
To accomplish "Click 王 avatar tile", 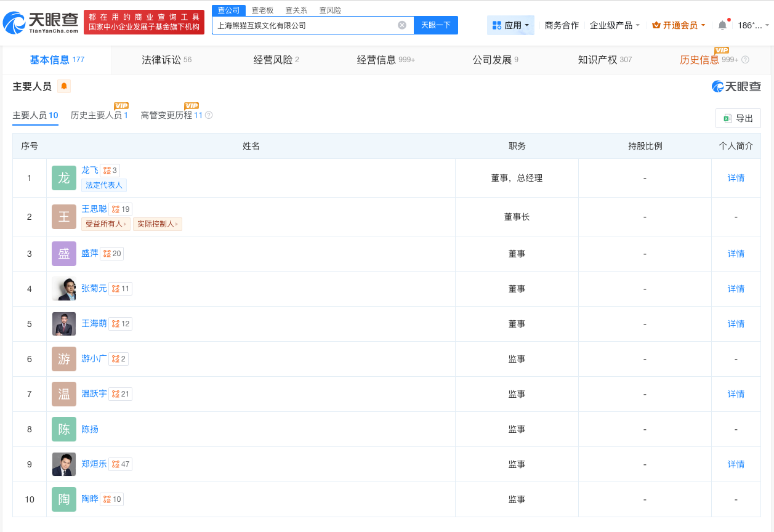I will [64, 217].
